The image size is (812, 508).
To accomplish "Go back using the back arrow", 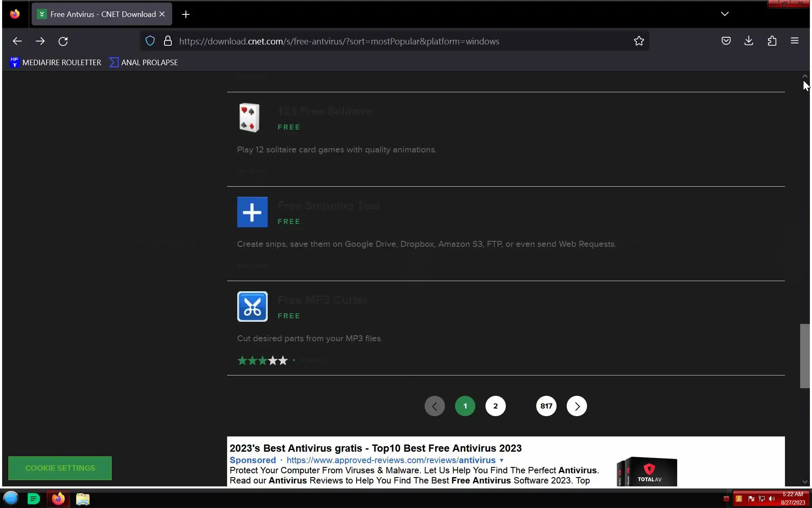I will tap(17, 41).
